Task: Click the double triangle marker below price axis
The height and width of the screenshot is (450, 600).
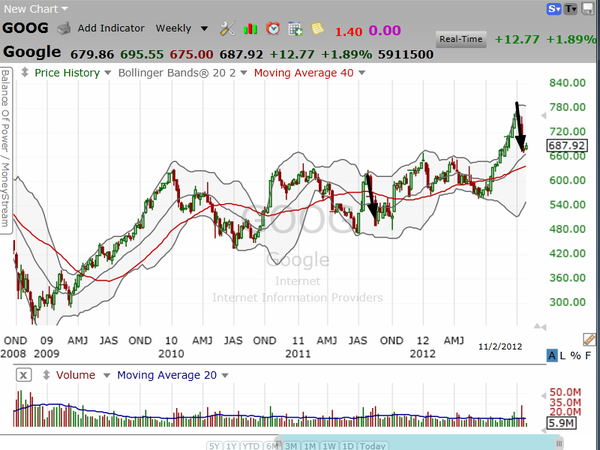Action: [540, 326]
